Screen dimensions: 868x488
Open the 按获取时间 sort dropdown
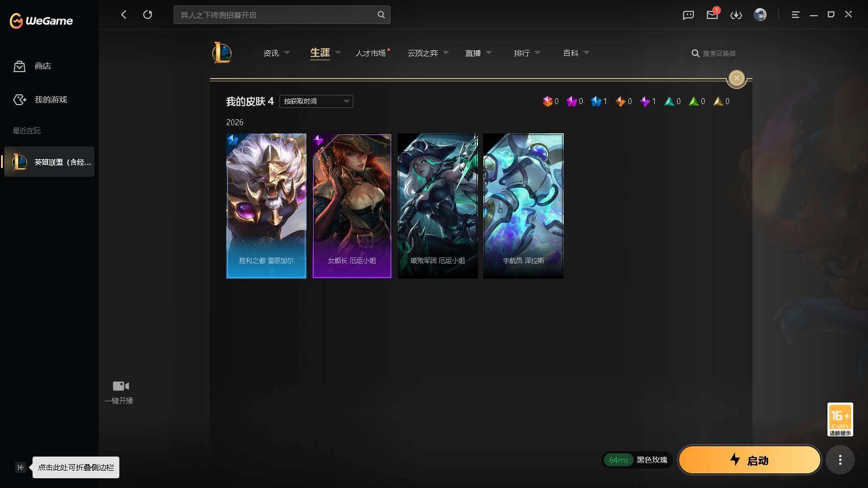point(316,101)
